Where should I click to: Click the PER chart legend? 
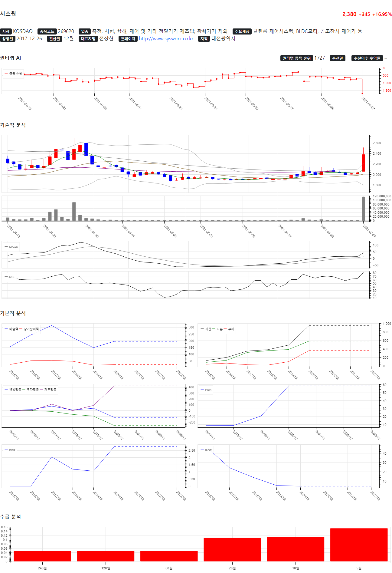206,390
